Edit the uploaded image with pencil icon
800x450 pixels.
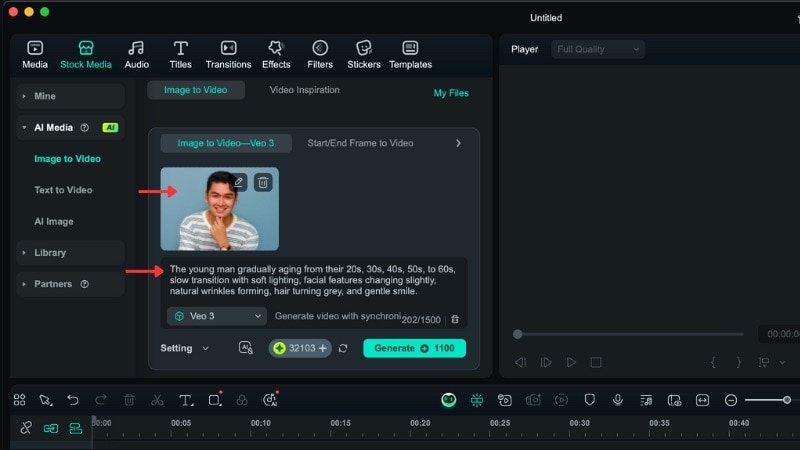coord(238,182)
